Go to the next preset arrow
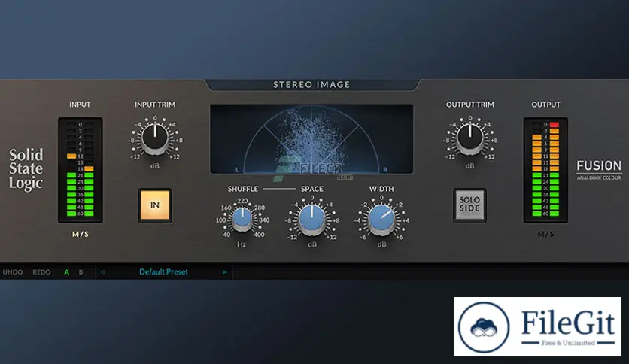 click(x=225, y=272)
